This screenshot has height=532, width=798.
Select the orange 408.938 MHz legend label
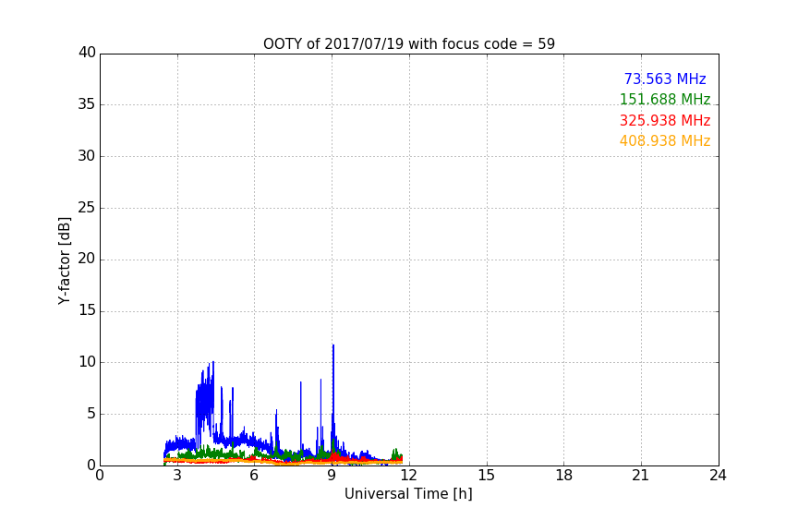(x=665, y=141)
